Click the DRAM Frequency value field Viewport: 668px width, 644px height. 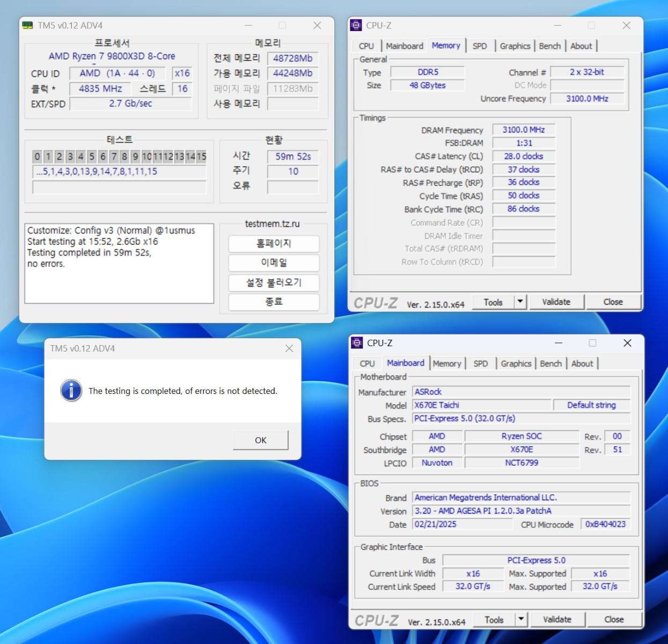(x=523, y=130)
